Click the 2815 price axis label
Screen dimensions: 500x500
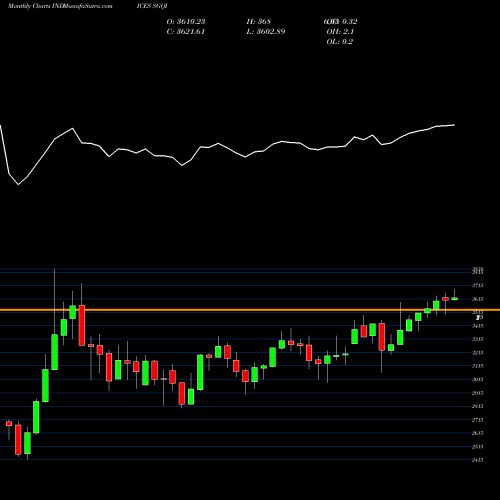point(478,406)
